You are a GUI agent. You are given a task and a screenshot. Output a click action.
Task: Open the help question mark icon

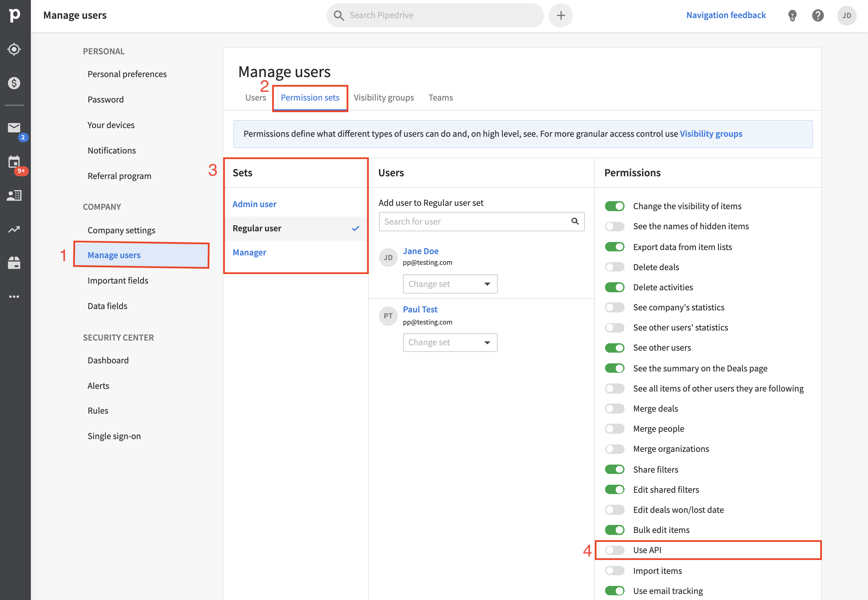pos(818,15)
